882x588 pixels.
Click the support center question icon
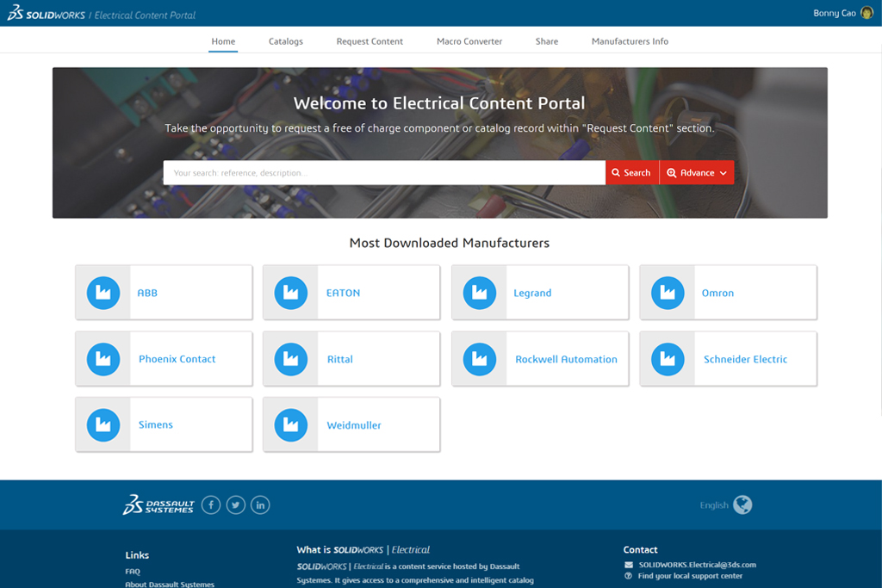click(628, 576)
